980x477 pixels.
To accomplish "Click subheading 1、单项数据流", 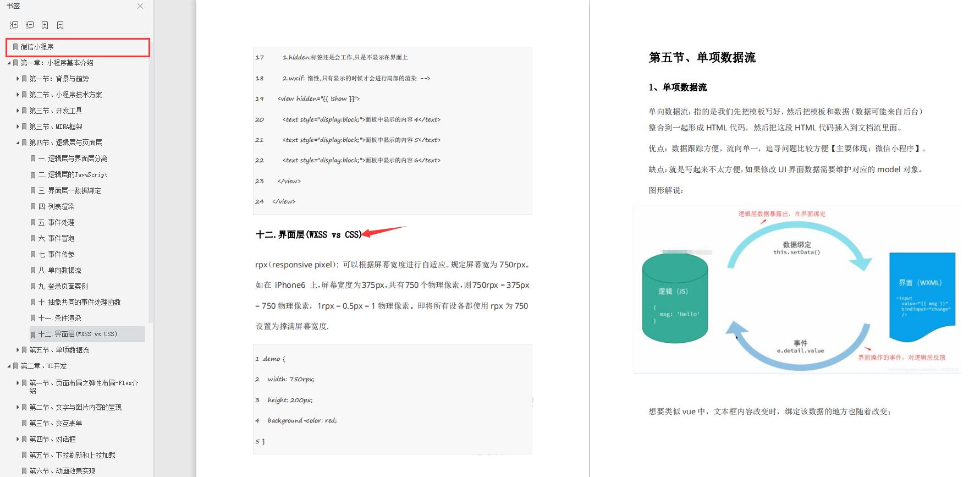I will (678, 87).
